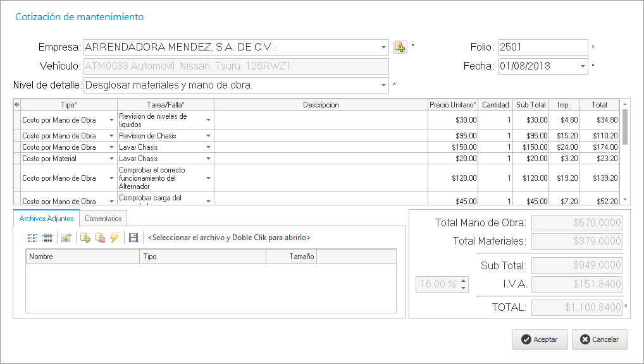Open task dropdown for Revision de Chasis row

tap(207, 136)
